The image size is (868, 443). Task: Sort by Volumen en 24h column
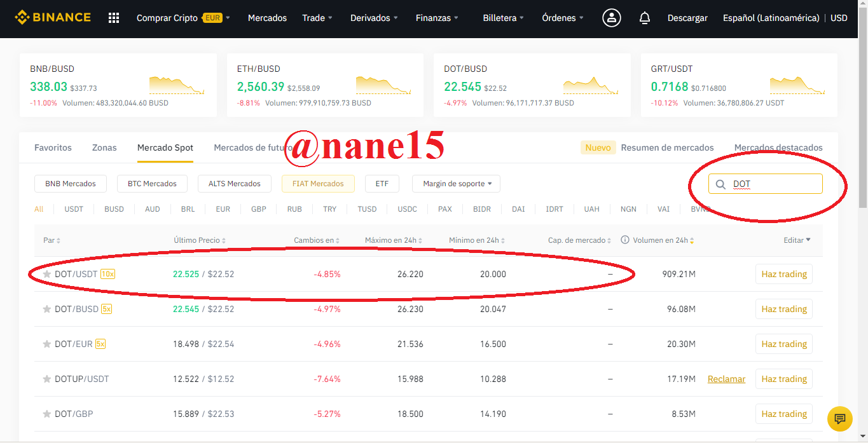tap(664, 240)
